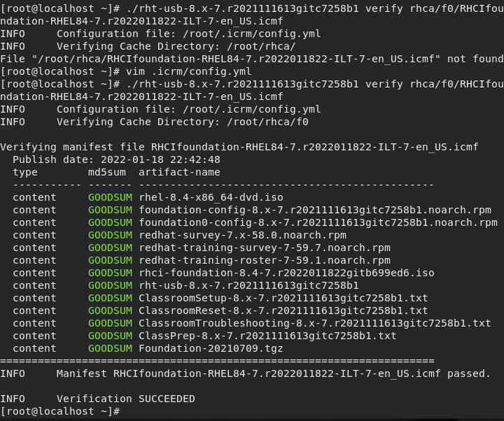
Task: Click the ClassPrep-8.x-7 txt filename
Action: click(x=267, y=336)
